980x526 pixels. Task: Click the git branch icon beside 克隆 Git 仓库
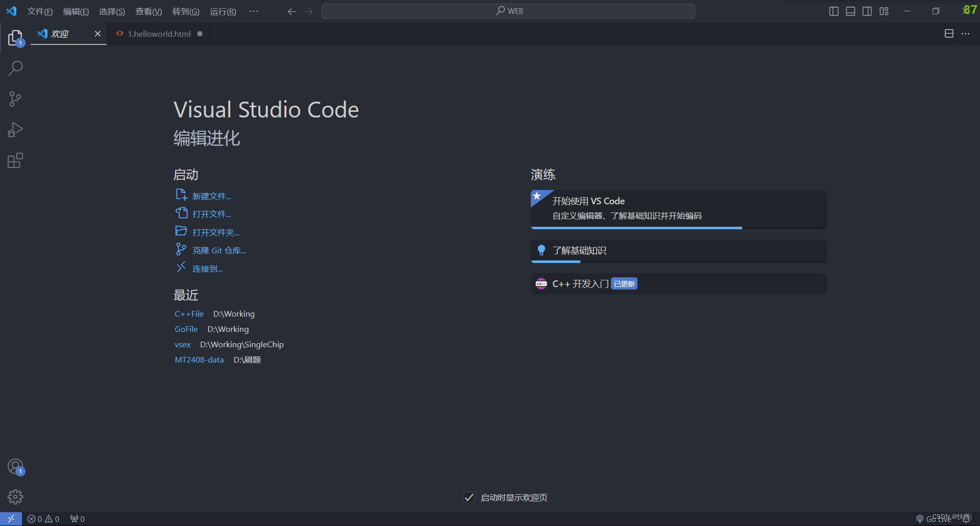[181, 249]
